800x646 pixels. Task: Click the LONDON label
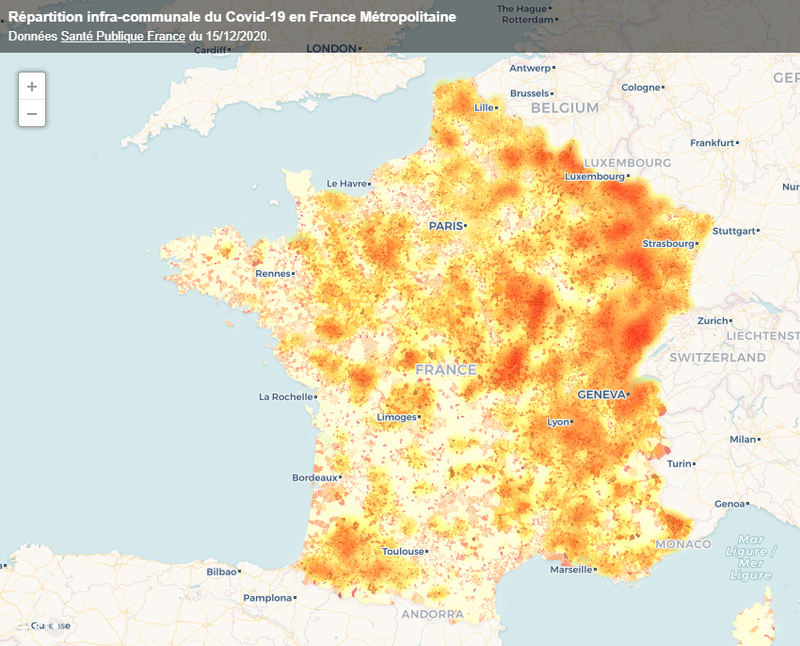[x=331, y=48]
